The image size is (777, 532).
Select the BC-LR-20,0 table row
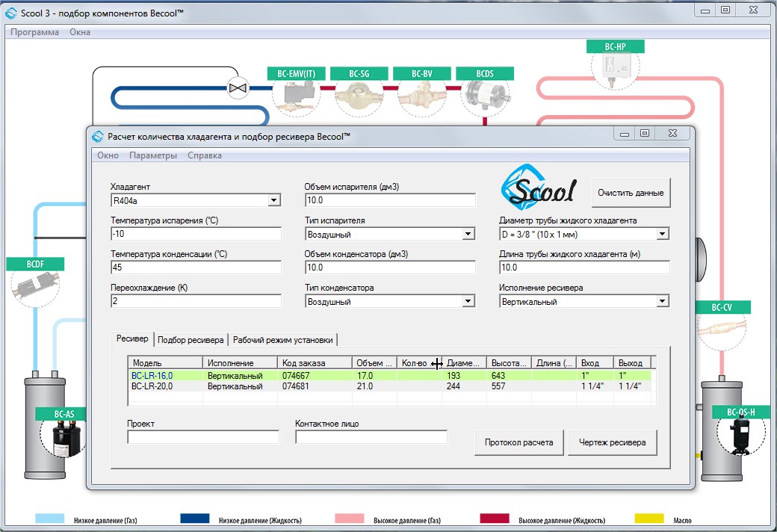[x=389, y=386]
